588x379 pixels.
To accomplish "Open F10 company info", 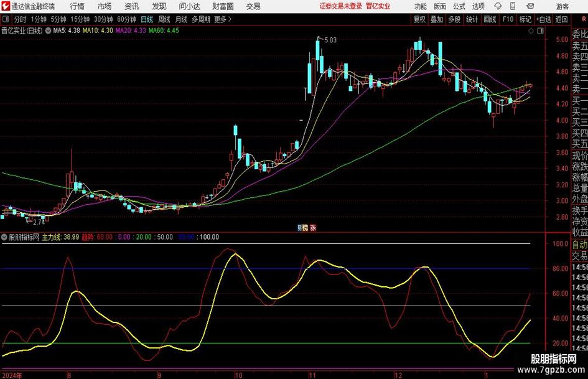I will point(508,19).
